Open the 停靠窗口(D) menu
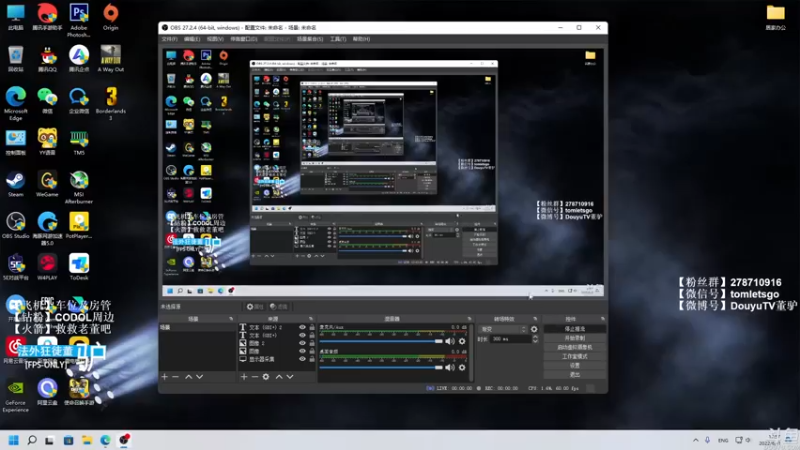 [244, 39]
